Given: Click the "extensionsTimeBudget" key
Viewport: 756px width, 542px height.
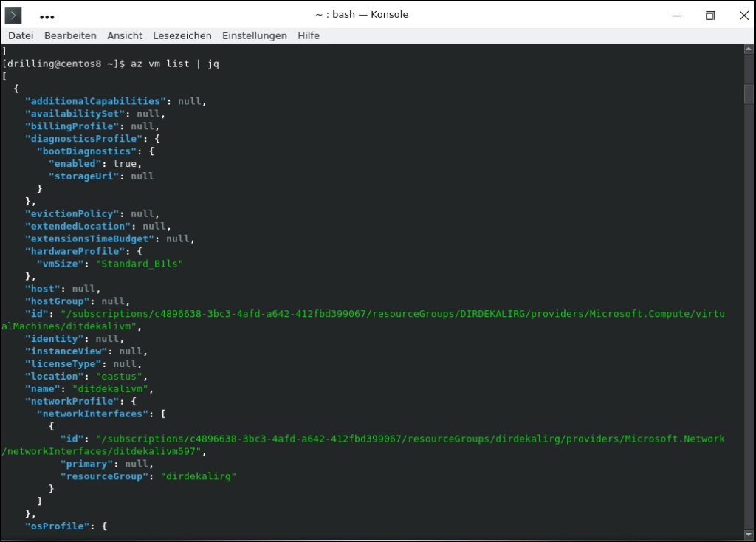Looking at the screenshot, I should (89, 239).
